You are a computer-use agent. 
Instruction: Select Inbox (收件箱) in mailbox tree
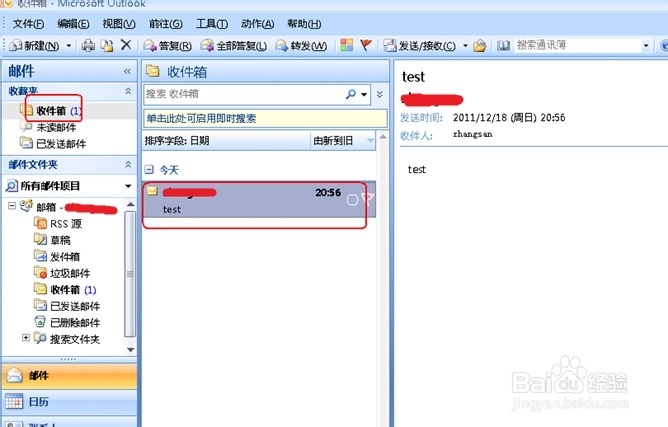pos(65,290)
